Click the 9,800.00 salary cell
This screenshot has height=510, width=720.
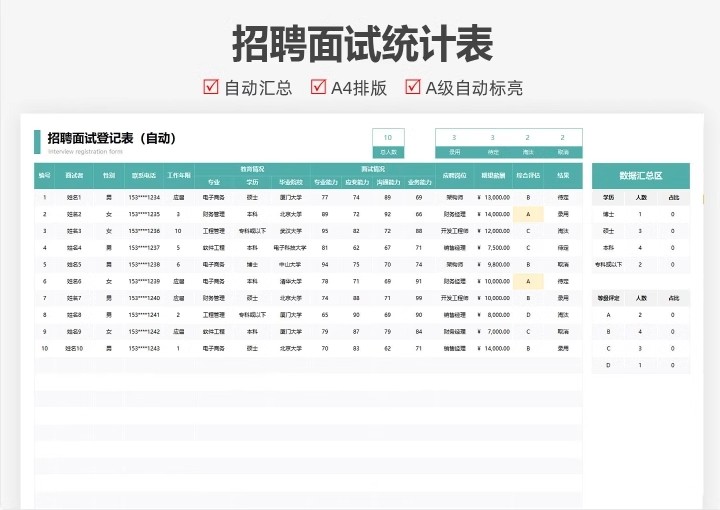494,264
